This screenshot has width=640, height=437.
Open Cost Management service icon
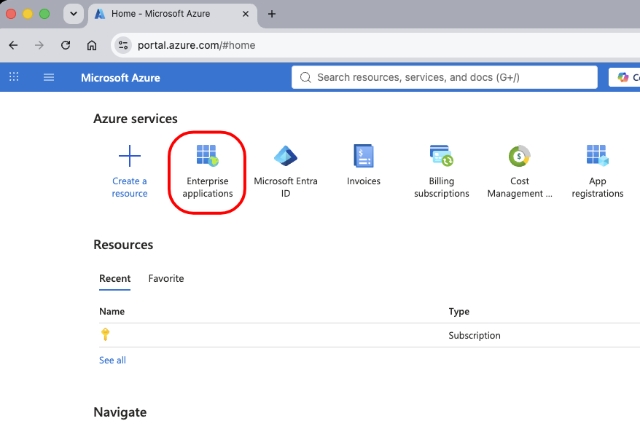(x=519, y=156)
